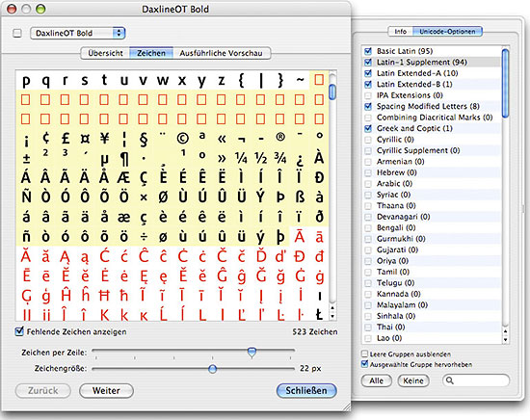Open the DaxlineOT Bold font dropdown

pos(78,33)
